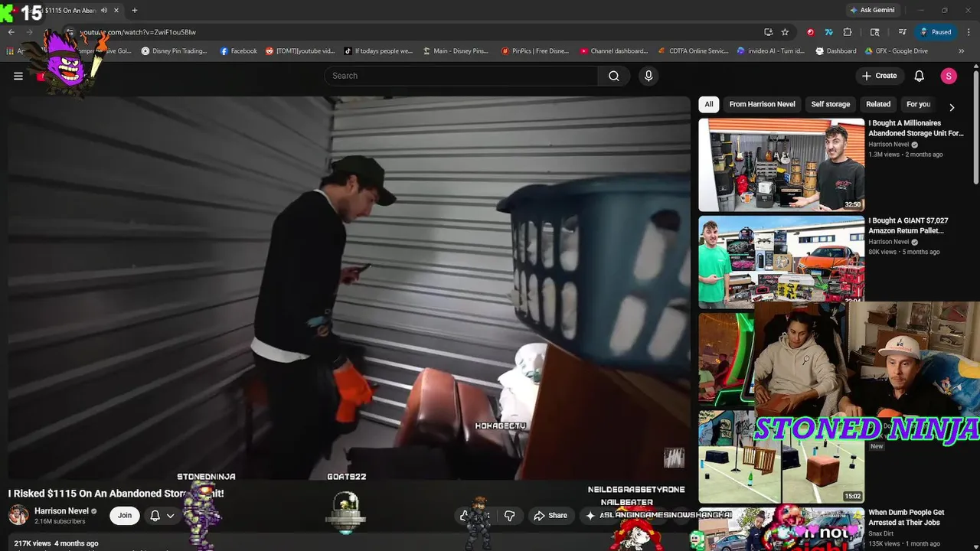
Task: Open the red extension icon in toolbar
Action: (810, 32)
